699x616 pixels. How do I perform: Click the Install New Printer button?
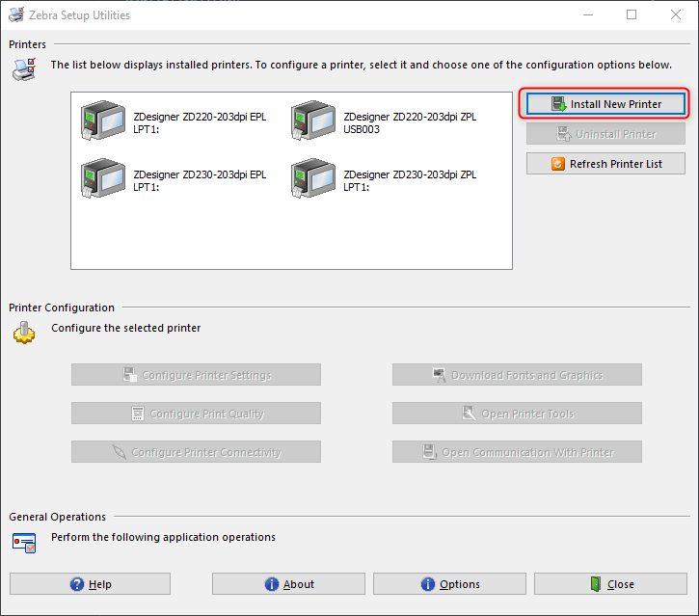[605, 104]
